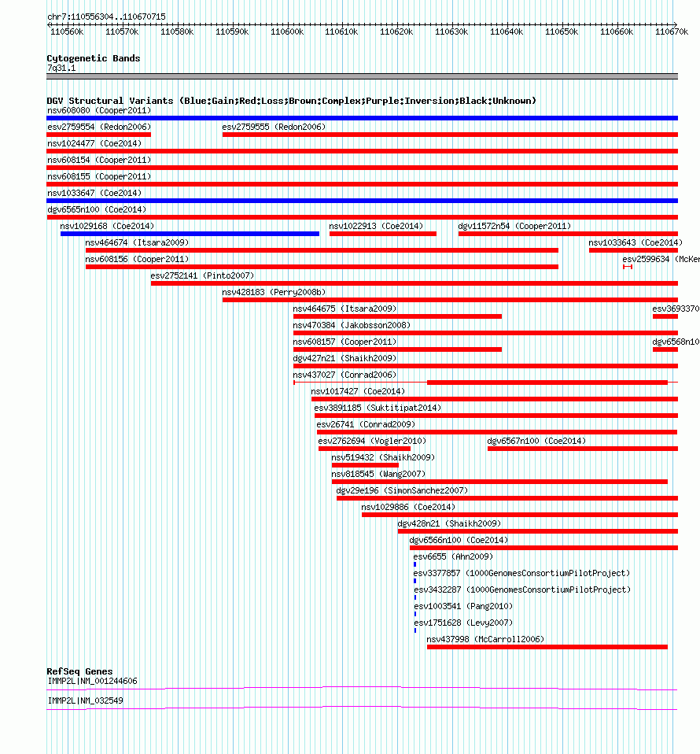Click nsv1022913 (Coe2014) label
The image size is (700, 754).
376,226
